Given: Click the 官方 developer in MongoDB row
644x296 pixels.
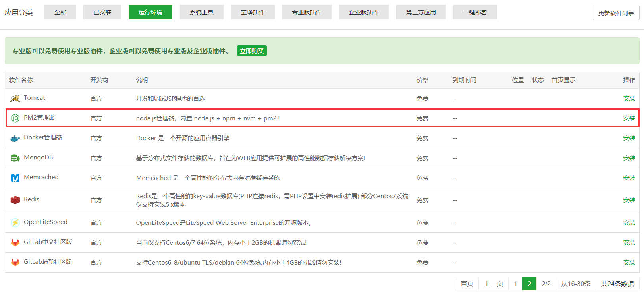Looking at the screenshot, I should click(x=96, y=158).
